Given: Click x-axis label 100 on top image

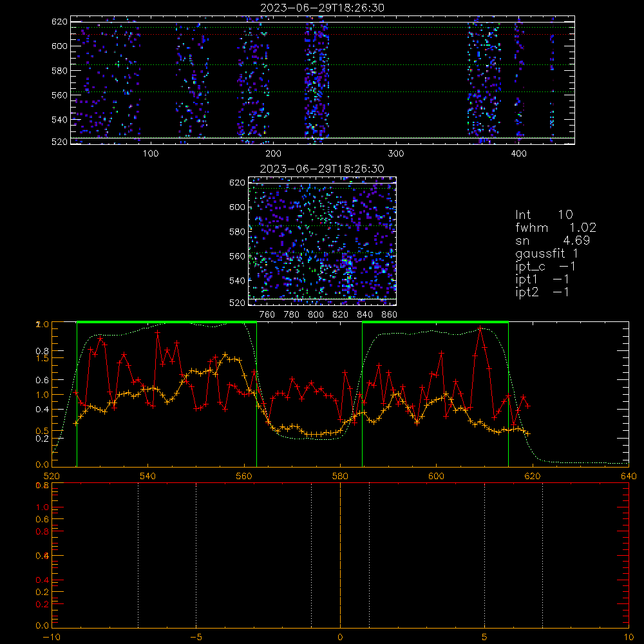Looking at the screenshot, I should coord(151,154).
